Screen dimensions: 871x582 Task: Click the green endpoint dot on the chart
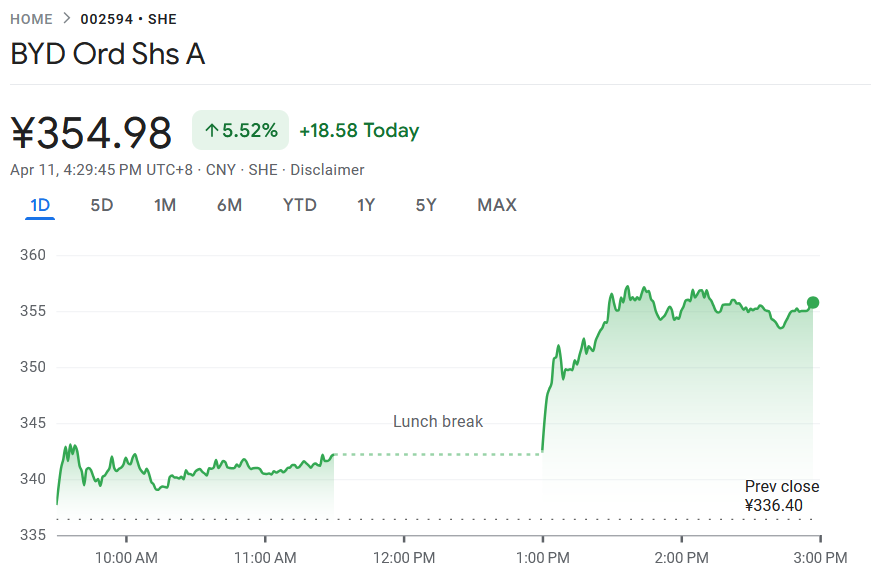click(x=813, y=301)
